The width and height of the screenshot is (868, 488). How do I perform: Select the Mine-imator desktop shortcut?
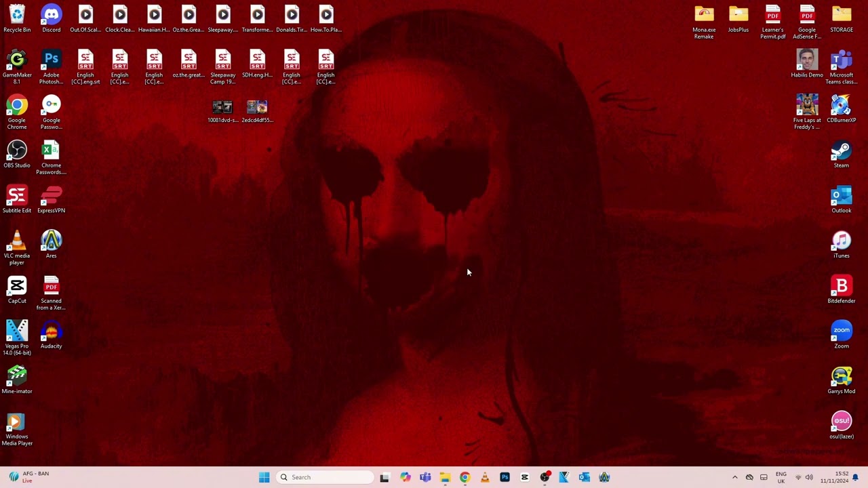click(x=17, y=381)
